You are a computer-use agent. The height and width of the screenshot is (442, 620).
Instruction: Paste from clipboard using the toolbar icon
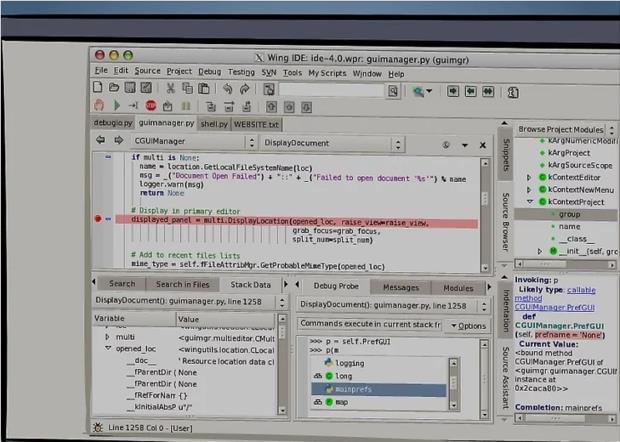[204, 89]
